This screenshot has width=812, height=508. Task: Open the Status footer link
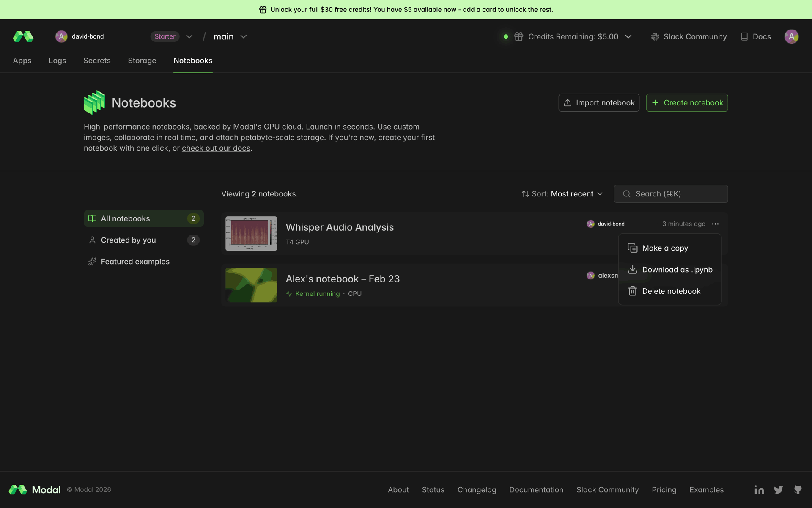[433, 489]
